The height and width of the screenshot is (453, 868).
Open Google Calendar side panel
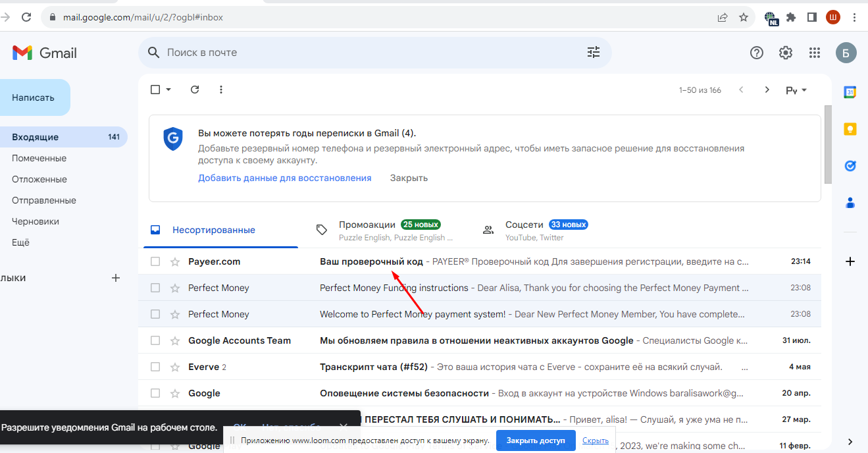coord(850,92)
